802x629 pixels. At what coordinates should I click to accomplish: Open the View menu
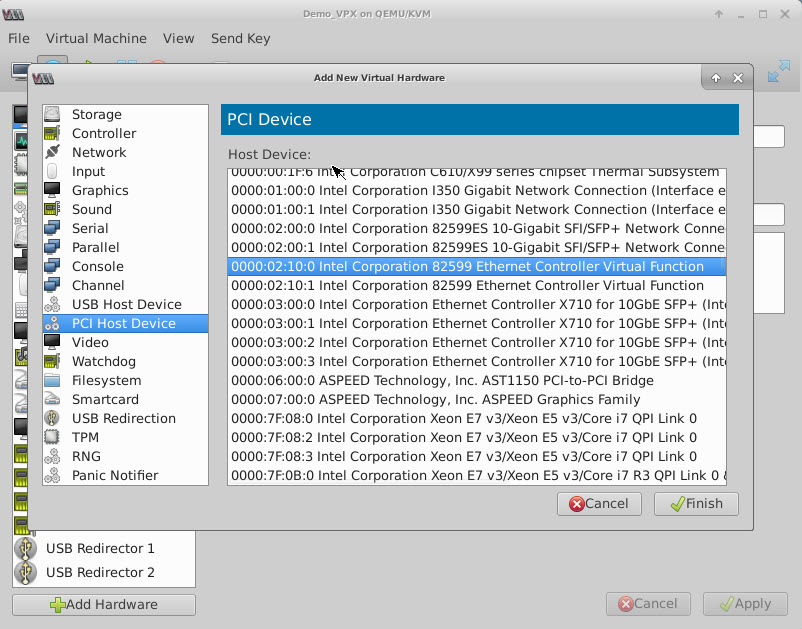[x=179, y=38]
